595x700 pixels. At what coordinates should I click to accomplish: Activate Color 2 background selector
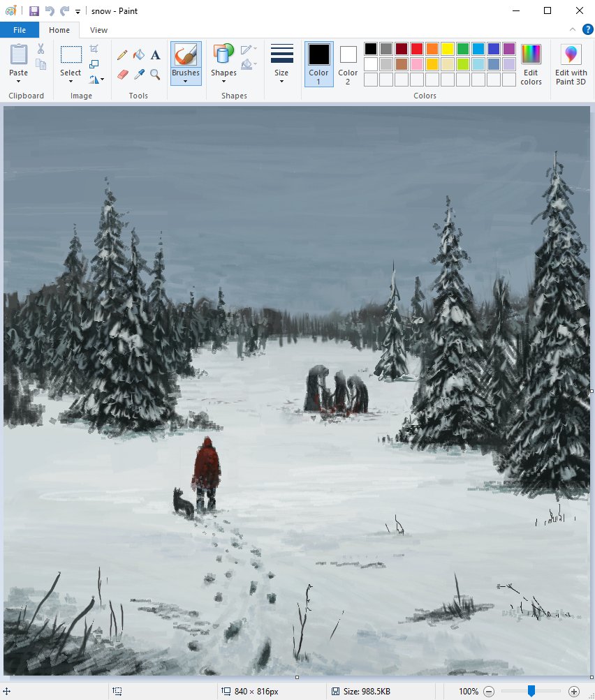[348, 64]
